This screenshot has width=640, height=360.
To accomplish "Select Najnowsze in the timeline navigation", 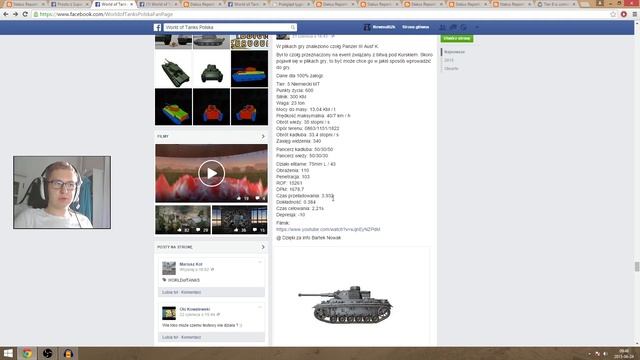I will [454, 52].
